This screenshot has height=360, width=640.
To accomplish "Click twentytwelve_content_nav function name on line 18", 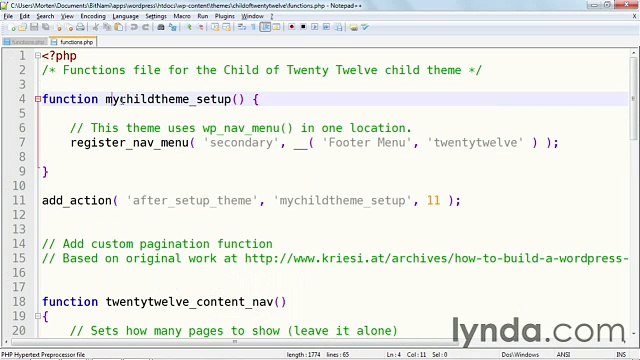I will [x=189, y=302].
